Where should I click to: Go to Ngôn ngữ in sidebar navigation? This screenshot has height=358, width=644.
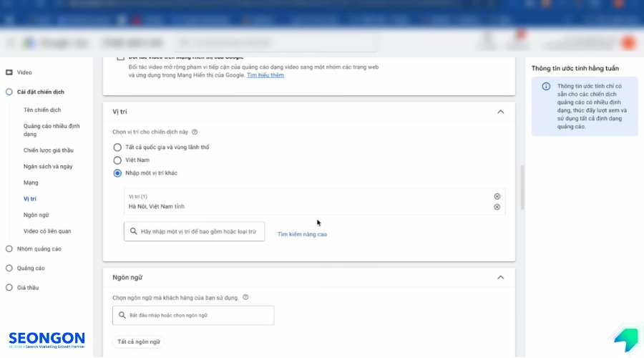pyautogui.click(x=36, y=215)
